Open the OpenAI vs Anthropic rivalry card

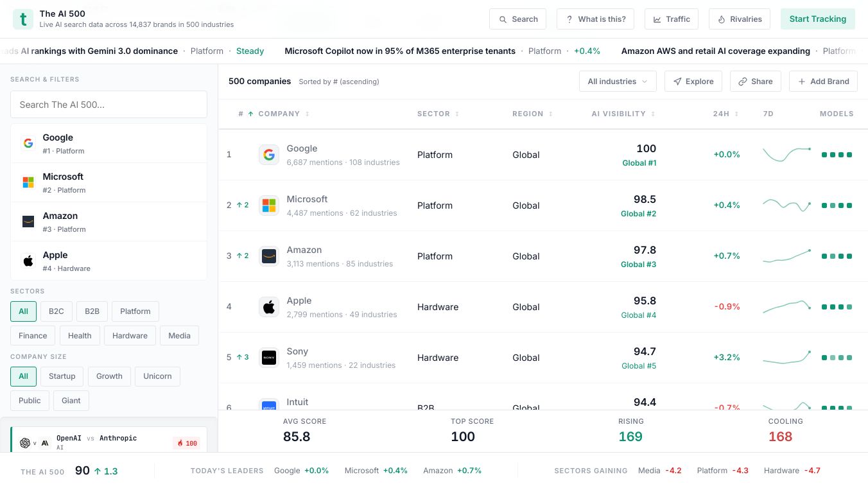tap(109, 440)
